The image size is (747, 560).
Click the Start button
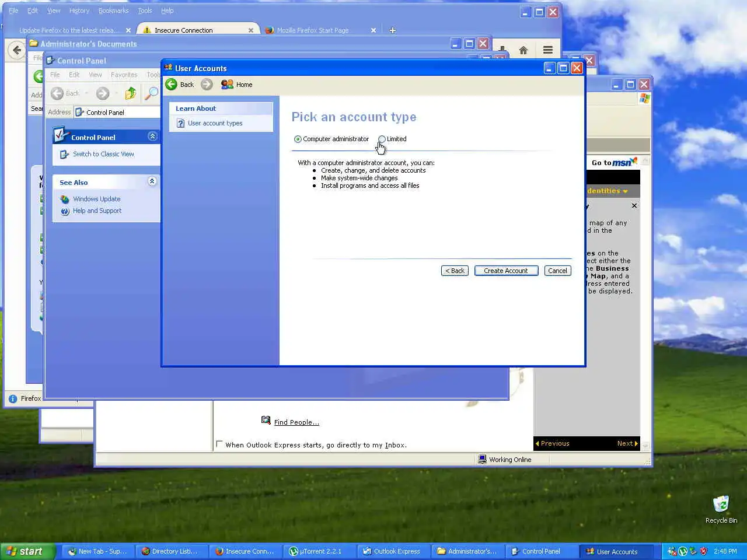(27, 551)
